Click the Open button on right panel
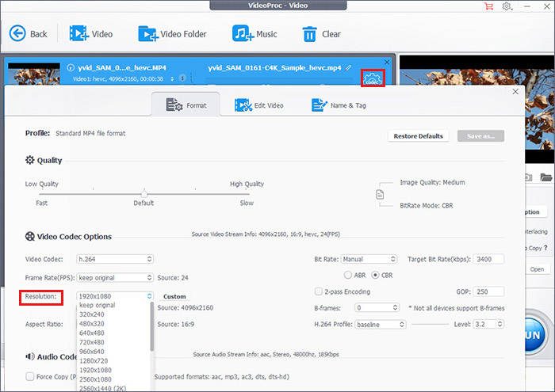The height and width of the screenshot is (392, 555). point(537,269)
